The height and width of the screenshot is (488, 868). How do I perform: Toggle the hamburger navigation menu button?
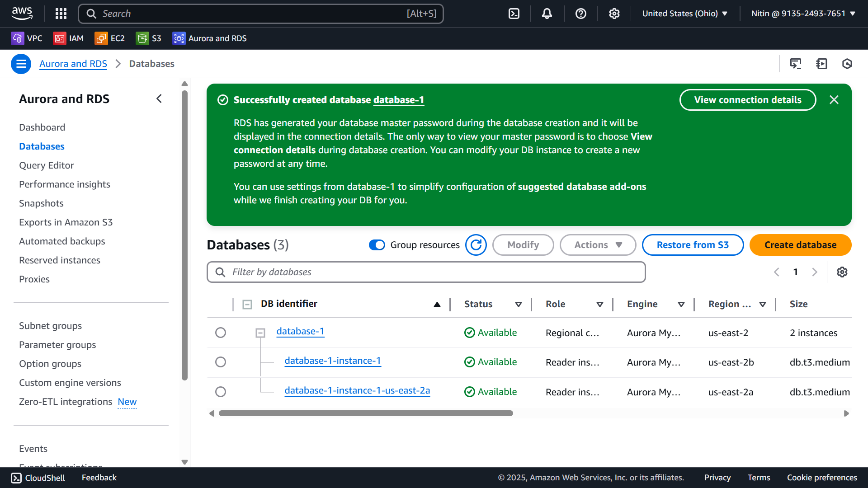pos(21,64)
